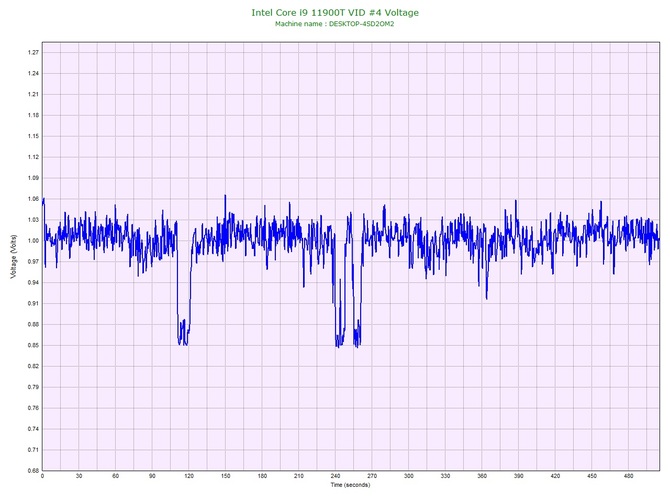Click the 1.21 value on the voltage axis
The width and height of the screenshot is (670, 502).
[33, 94]
